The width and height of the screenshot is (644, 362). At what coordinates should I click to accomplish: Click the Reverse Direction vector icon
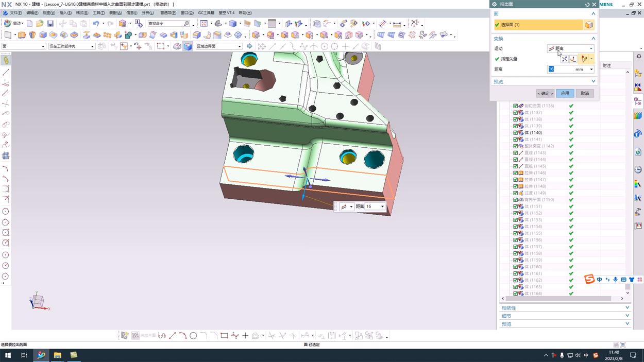point(565,59)
